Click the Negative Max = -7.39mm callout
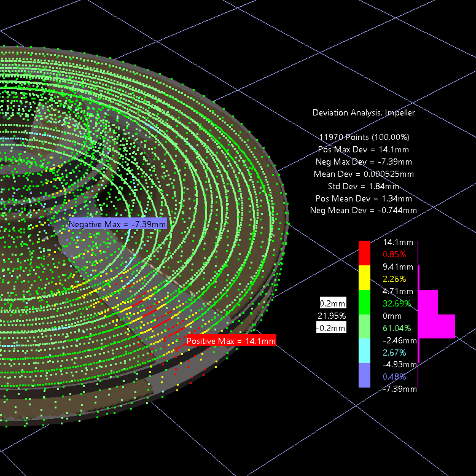Screen dimensions: 476x476 click(x=117, y=224)
